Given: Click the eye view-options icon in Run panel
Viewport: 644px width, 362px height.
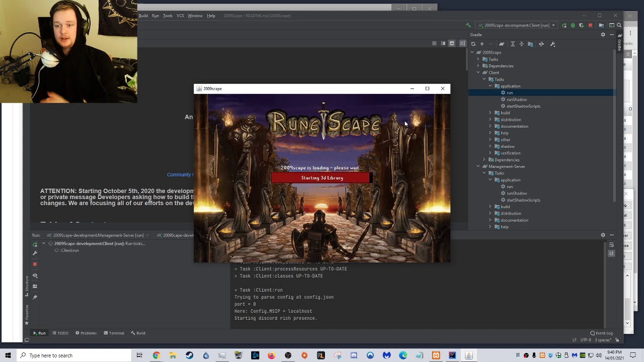Looking at the screenshot, I should tap(35, 276).
